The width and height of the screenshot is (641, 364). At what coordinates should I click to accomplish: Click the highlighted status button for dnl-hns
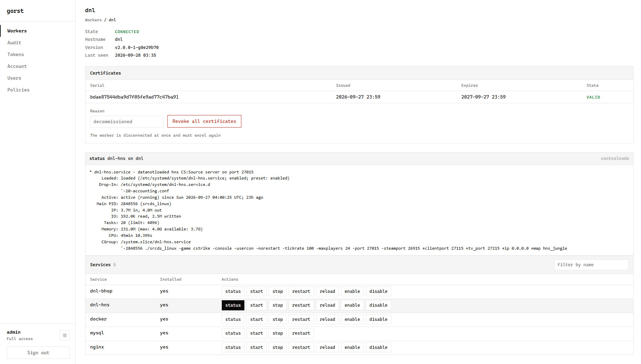(233, 305)
